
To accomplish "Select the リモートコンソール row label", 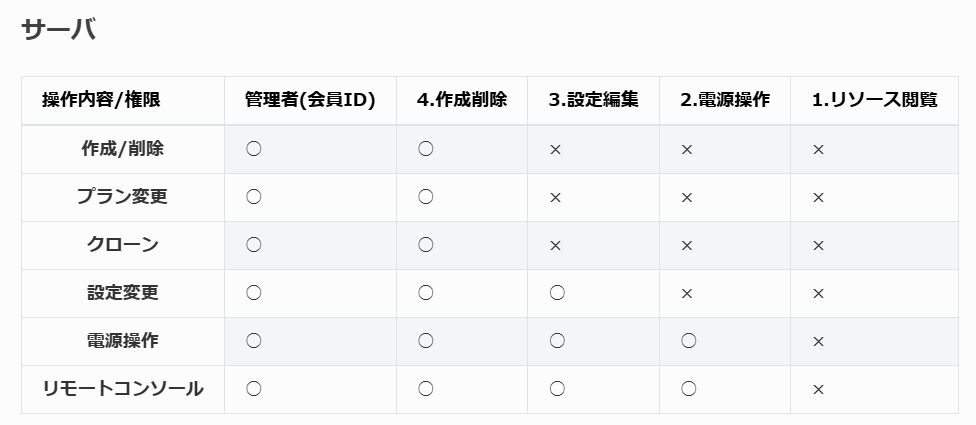I will click(x=123, y=389).
